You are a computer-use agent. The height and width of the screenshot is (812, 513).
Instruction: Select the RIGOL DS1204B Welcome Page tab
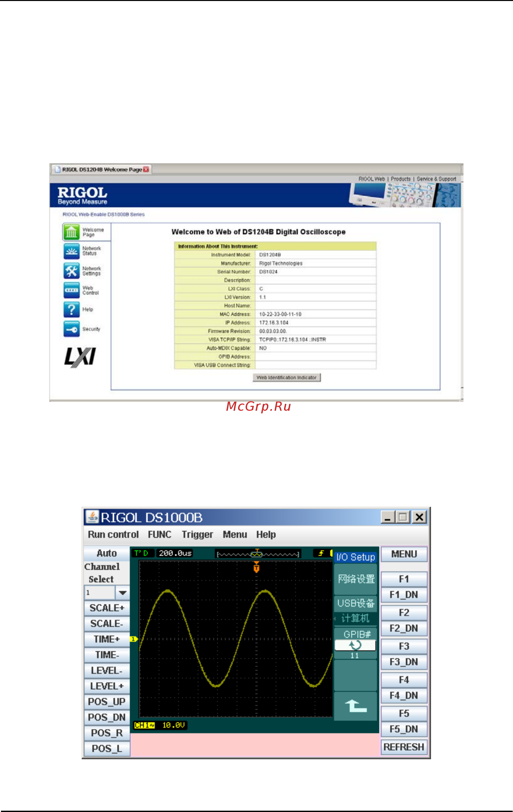pos(102,169)
